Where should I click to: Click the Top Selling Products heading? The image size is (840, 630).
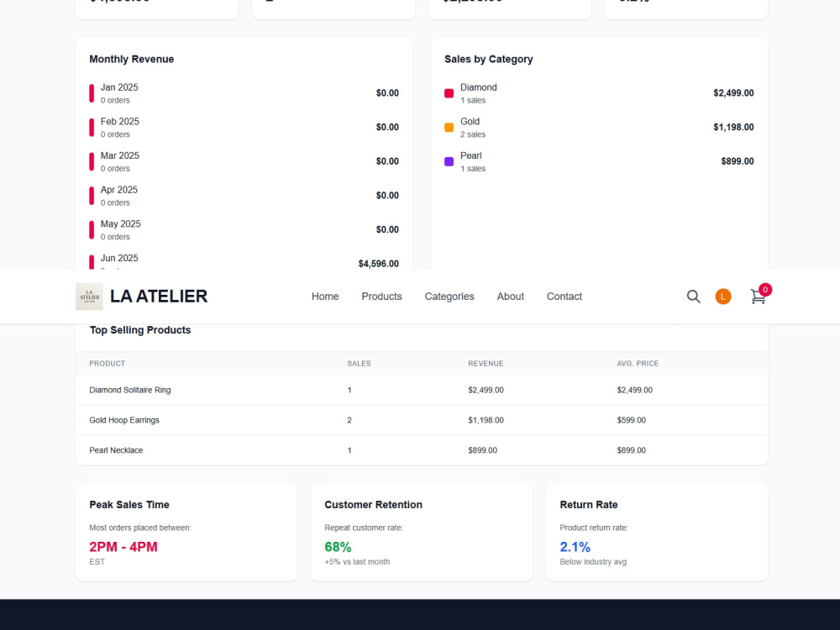click(139, 330)
